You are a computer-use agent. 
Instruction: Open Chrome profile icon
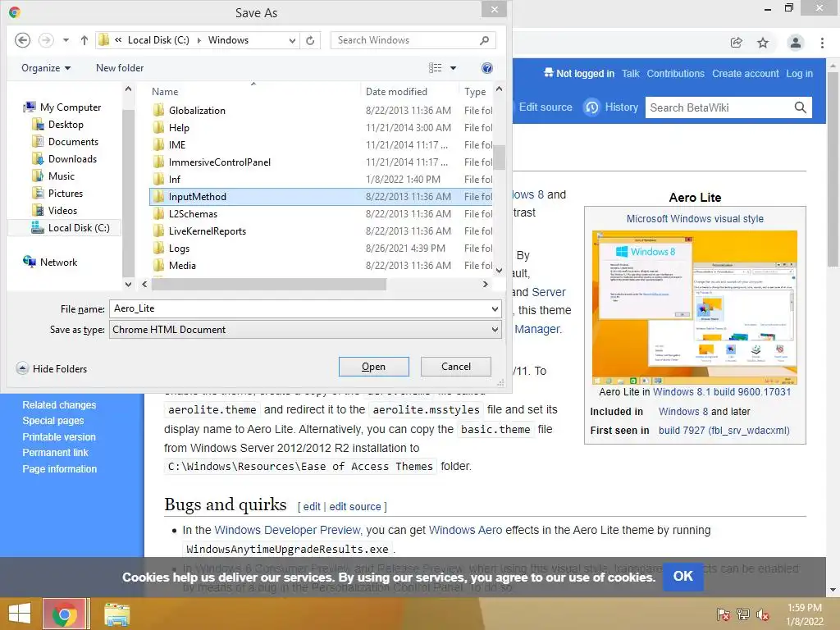(796, 43)
